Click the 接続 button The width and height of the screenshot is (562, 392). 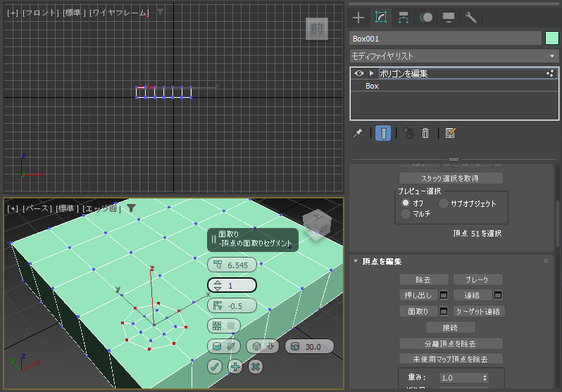pyautogui.click(x=451, y=327)
